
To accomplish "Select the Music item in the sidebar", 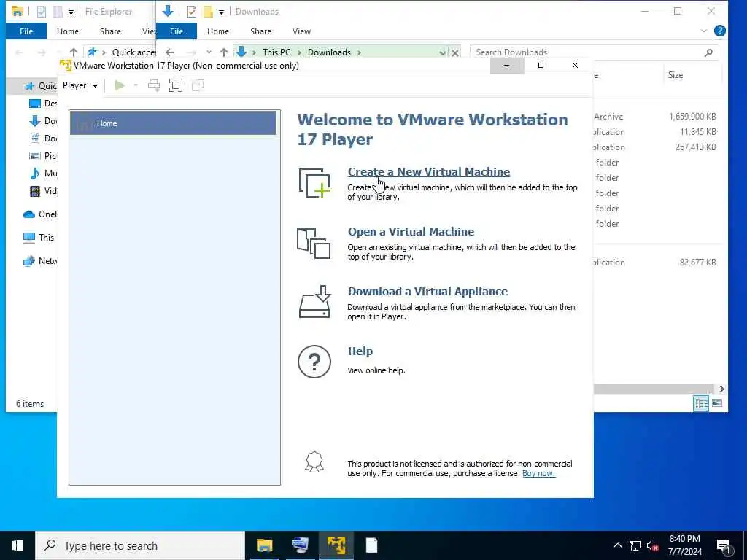I will 43,174.
